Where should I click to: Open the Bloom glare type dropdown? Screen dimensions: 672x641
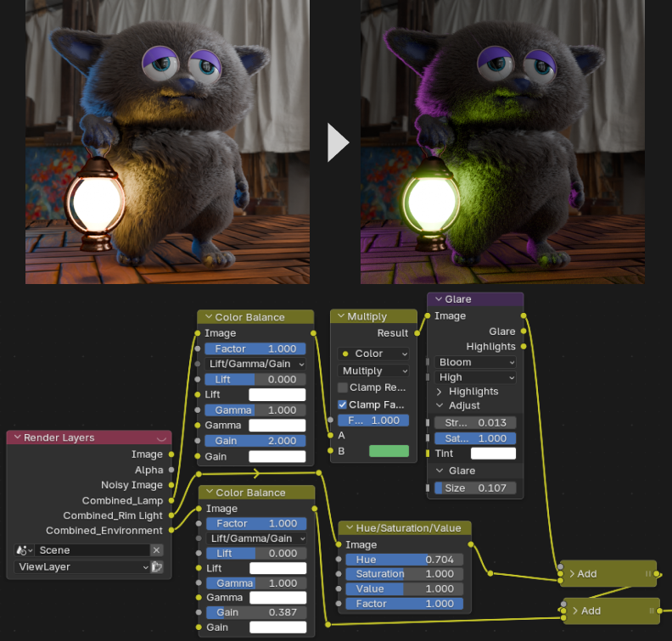click(x=475, y=362)
